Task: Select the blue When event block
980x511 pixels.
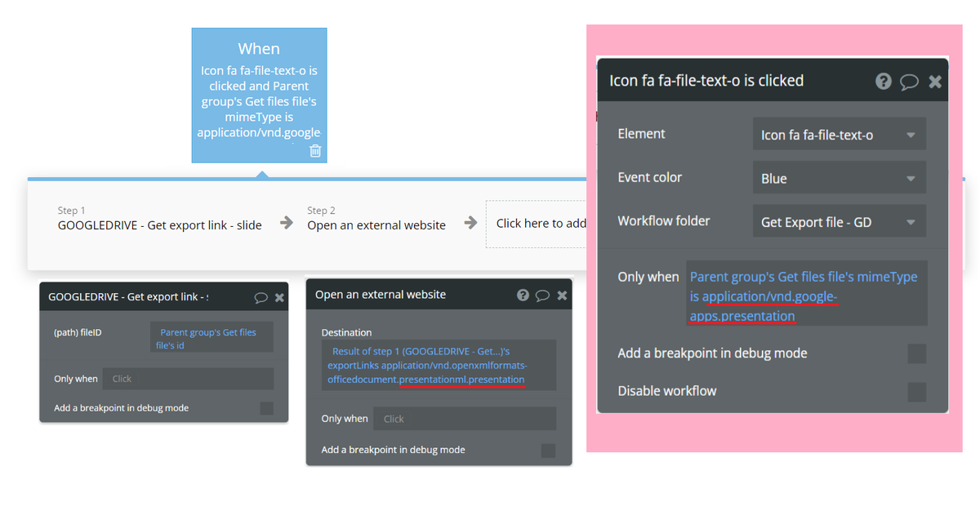Action: [260, 96]
